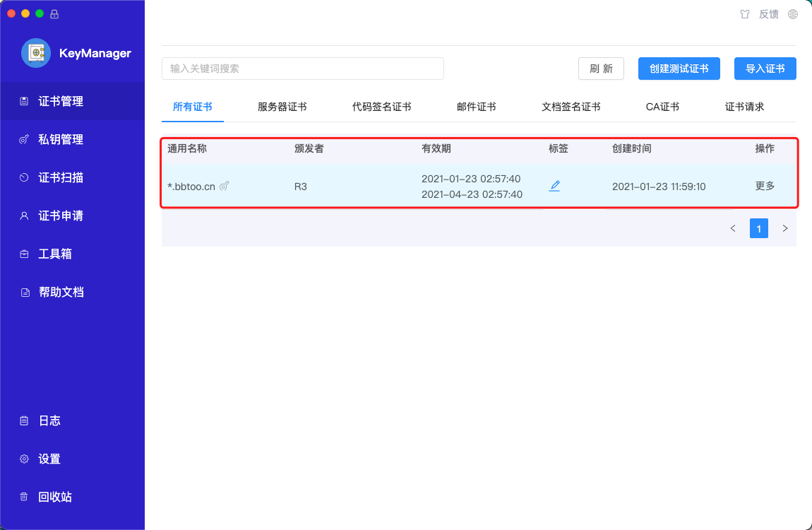This screenshot has width=812, height=530.
Task: Click the key icon beside *.bbtoo.cn
Action: [x=225, y=187]
